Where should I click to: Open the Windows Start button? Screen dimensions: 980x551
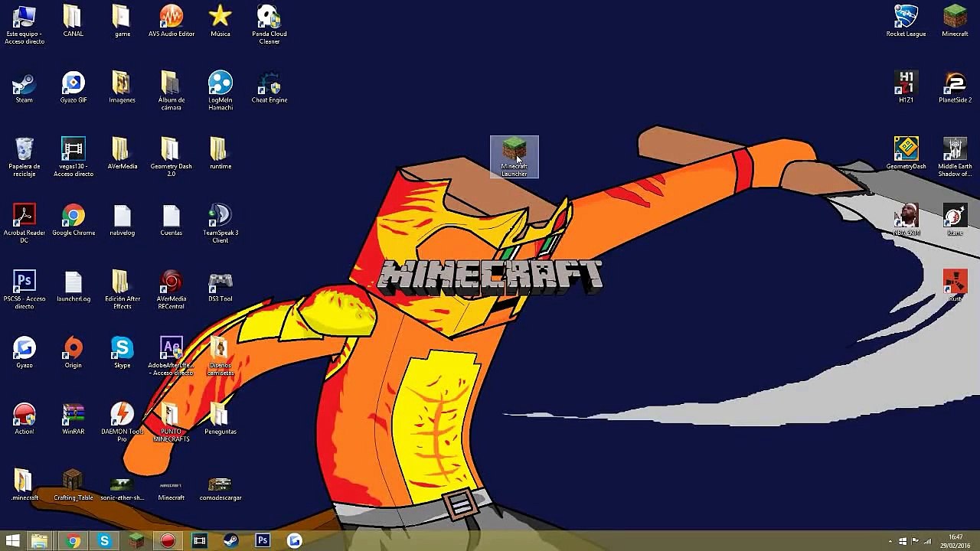pyautogui.click(x=13, y=541)
